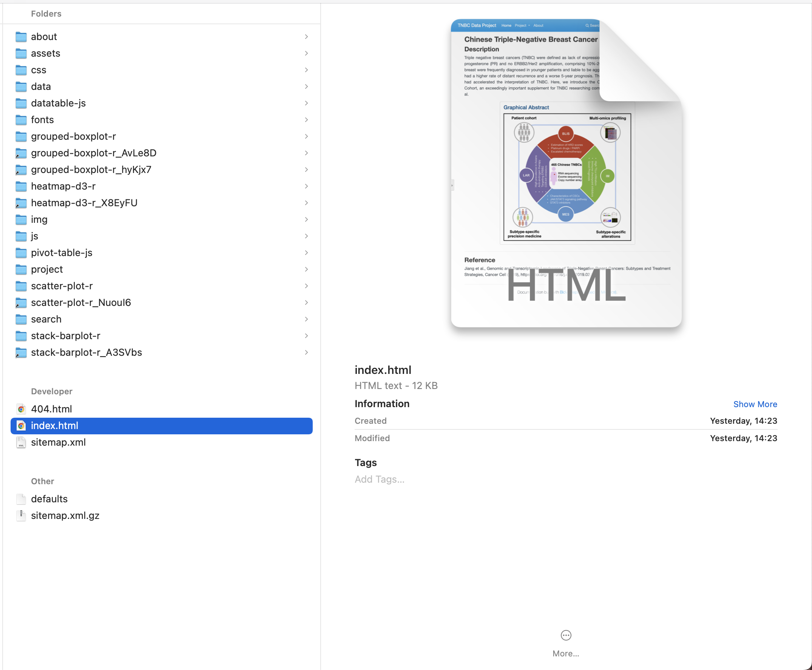Click the 404.html Chrome icon
The image size is (812, 670).
[22, 408]
